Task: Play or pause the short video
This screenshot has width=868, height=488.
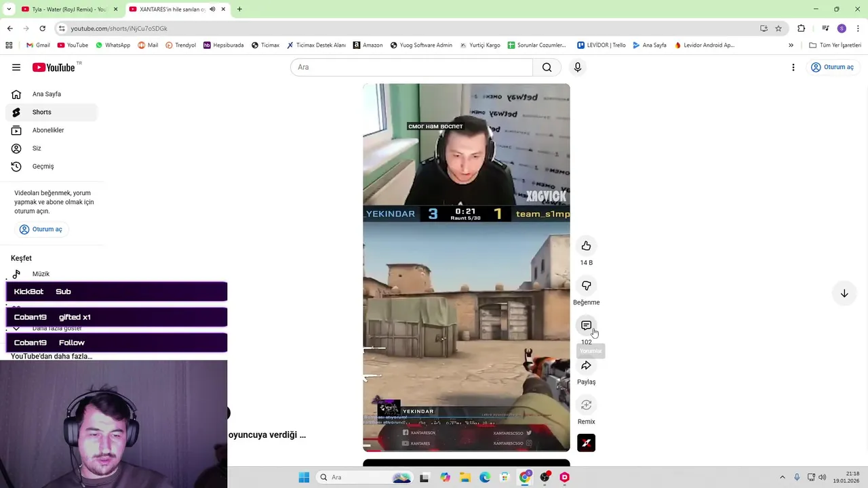Action: [466, 268]
